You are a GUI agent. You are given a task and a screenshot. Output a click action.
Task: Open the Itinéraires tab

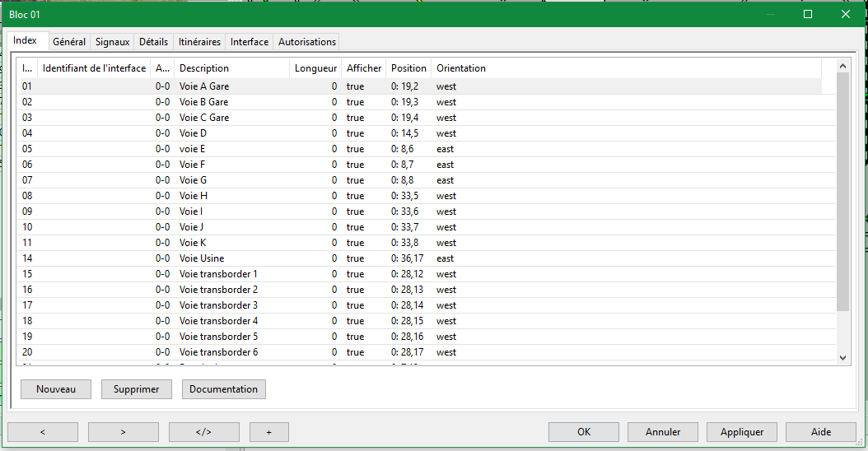199,42
